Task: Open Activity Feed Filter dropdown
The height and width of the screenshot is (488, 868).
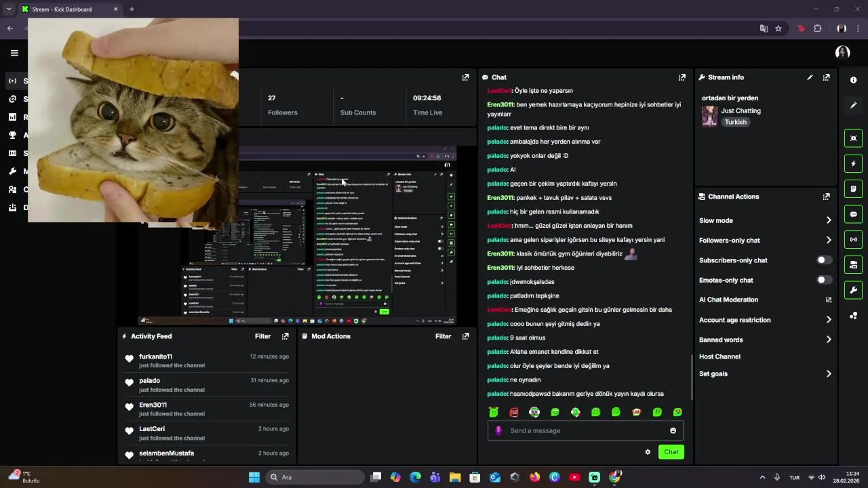Action: [x=262, y=336]
